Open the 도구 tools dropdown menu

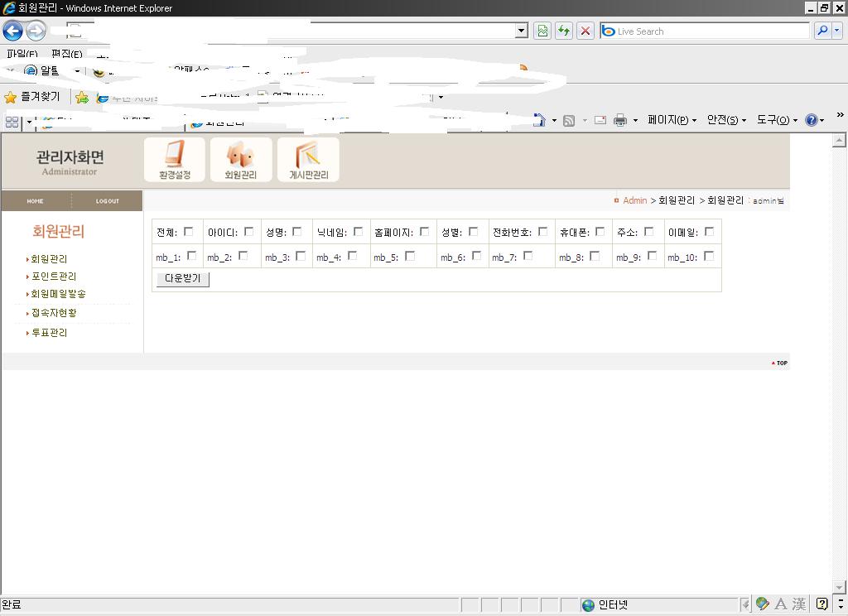tap(776, 120)
